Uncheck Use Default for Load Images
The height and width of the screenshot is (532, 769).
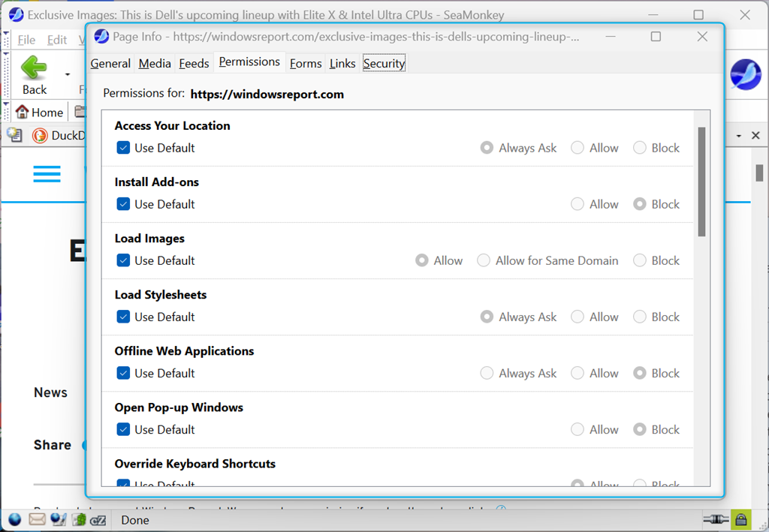(x=123, y=260)
